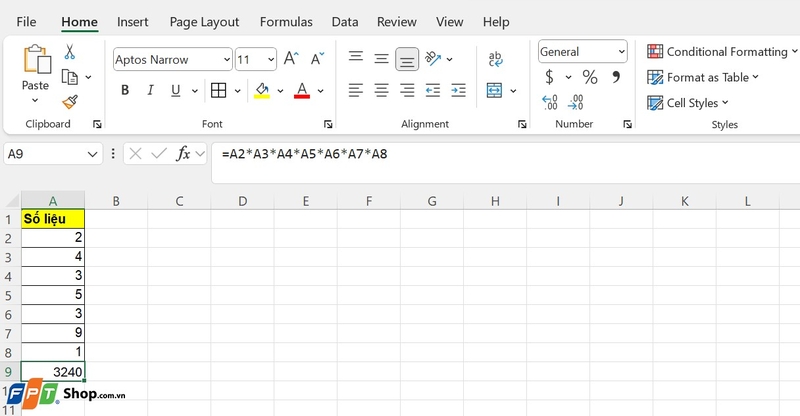
Task: Decrease font size with the smaller A
Action: (x=317, y=59)
